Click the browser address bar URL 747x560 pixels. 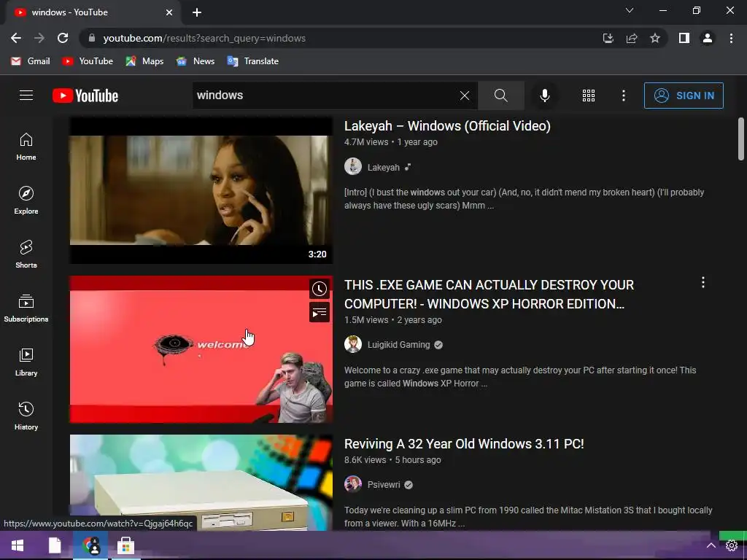pyautogui.click(x=204, y=38)
